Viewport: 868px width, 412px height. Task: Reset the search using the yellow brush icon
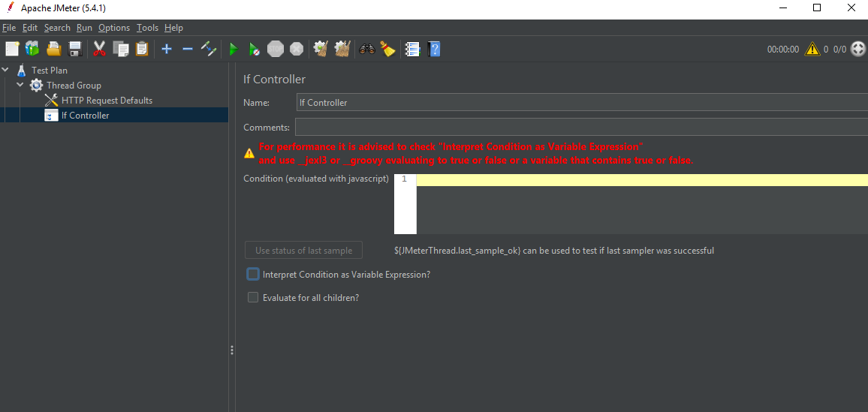[388, 50]
